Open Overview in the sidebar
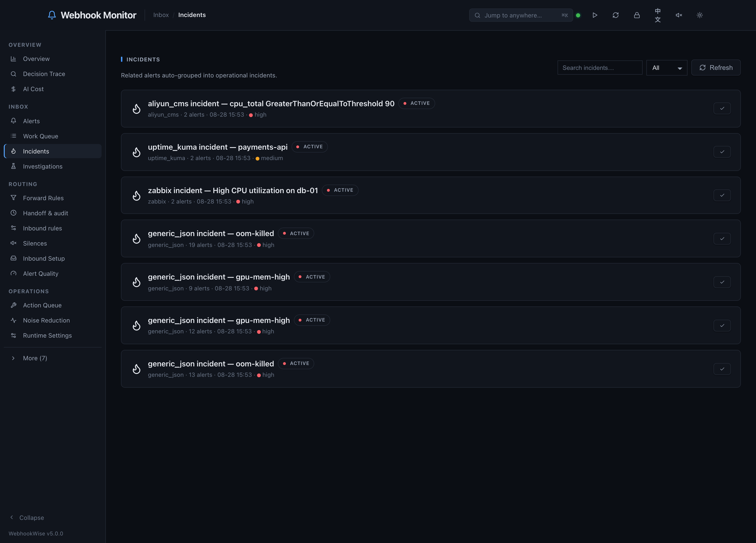This screenshot has height=543, width=756. click(x=53, y=59)
